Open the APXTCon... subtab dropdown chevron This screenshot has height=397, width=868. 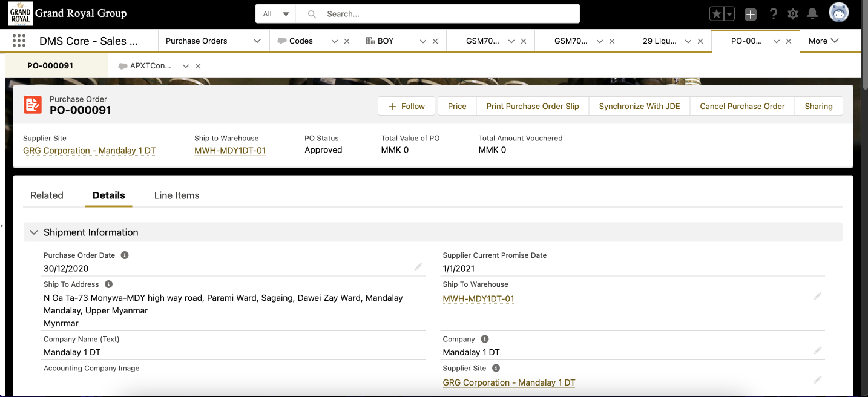tap(186, 66)
